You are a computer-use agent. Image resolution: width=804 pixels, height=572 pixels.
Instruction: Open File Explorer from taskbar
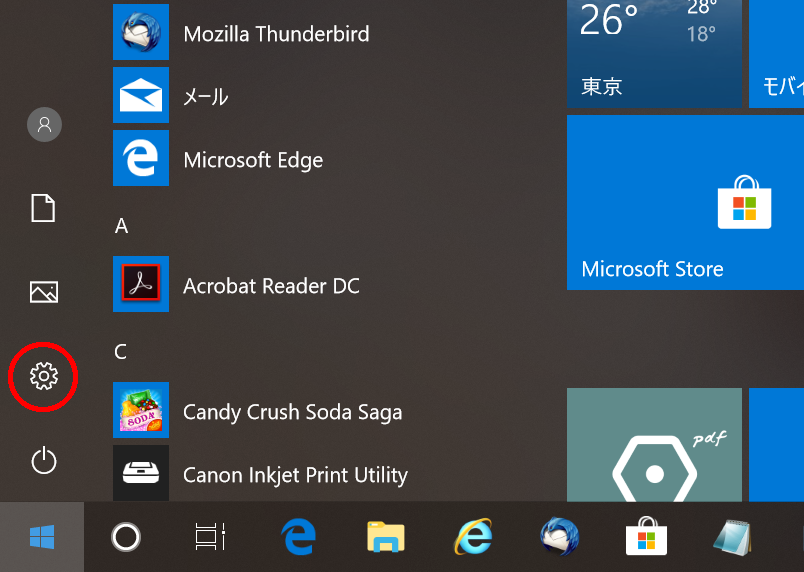pos(386,537)
